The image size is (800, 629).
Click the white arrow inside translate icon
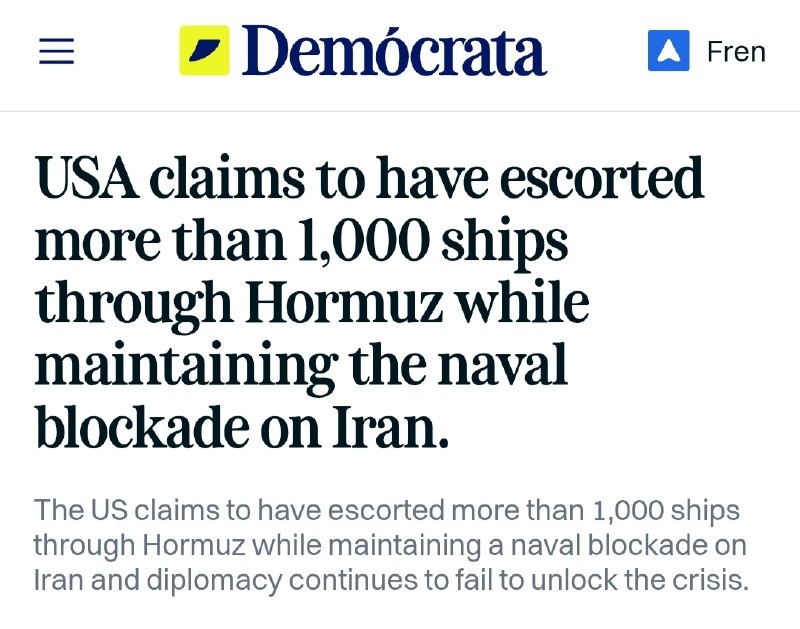coord(668,51)
